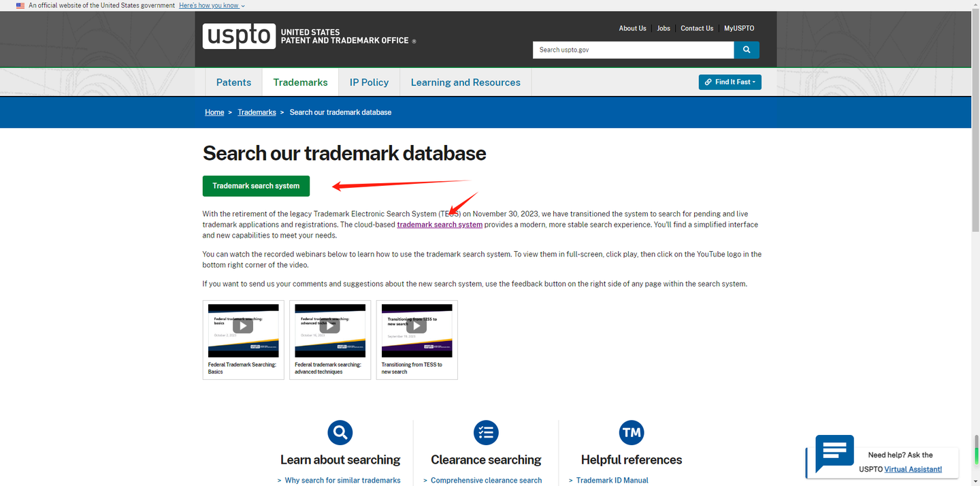Play the advanced techniques webinar video
The height and width of the screenshot is (486, 980).
(330, 325)
